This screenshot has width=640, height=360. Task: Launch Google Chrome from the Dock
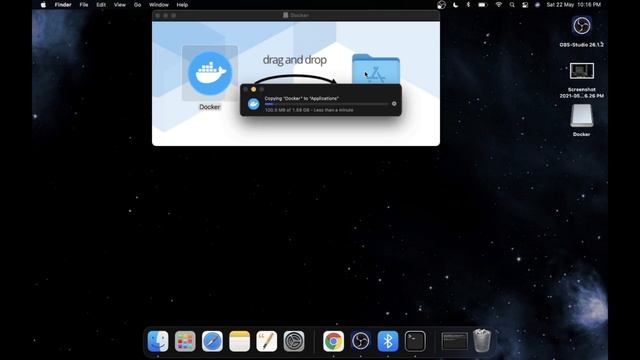pos(333,341)
